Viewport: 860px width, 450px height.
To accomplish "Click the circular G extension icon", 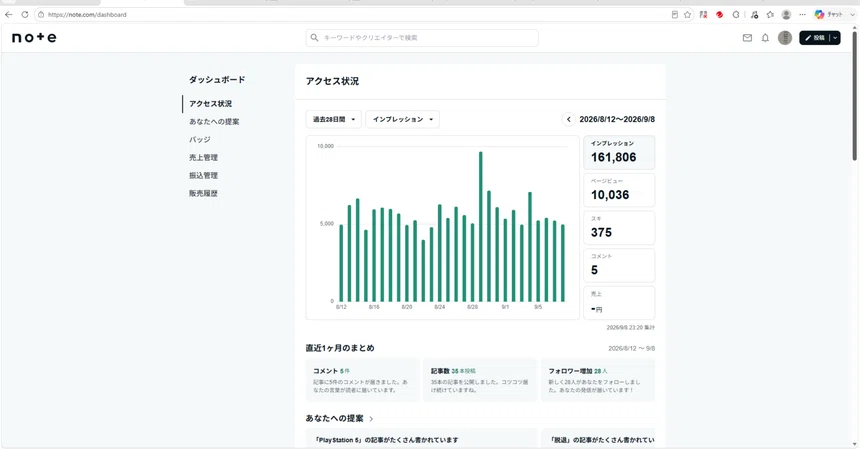I will pyautogui.click(x=736, y=15).
